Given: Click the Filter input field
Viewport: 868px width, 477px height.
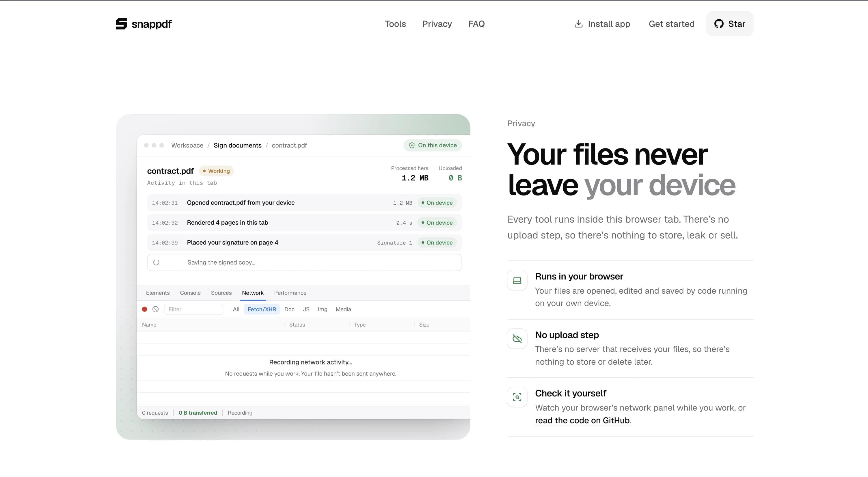Looking at the screenshot, I should [x=193, y=309].
